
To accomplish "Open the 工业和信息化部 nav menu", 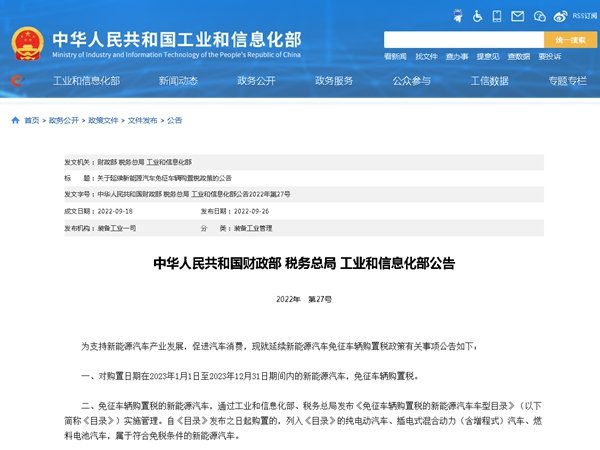I will (x=86, y=81).
